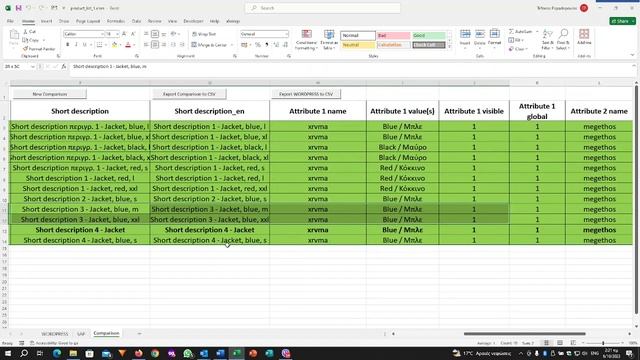Open Add-ins
640x360 pixels.
584,37
